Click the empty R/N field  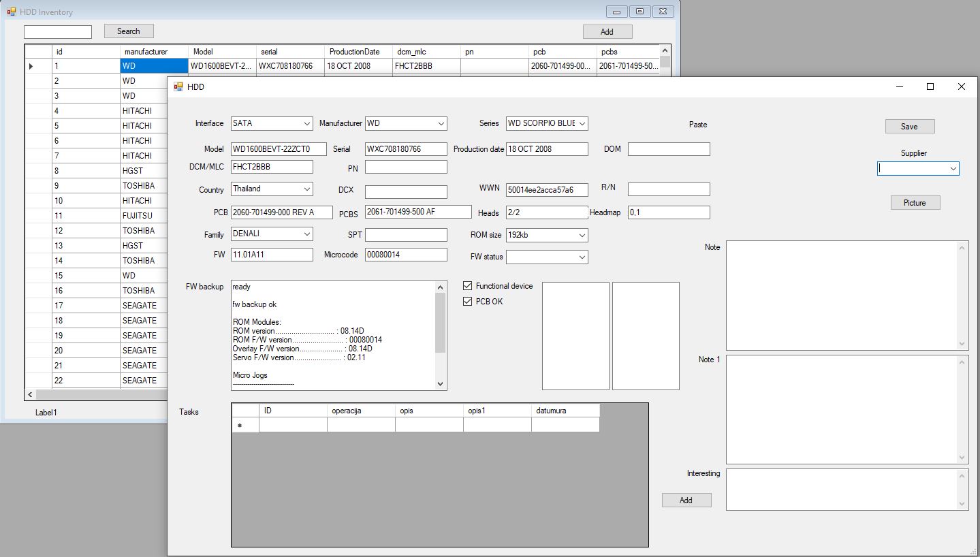pyautogui.click(x=669, y=189)
